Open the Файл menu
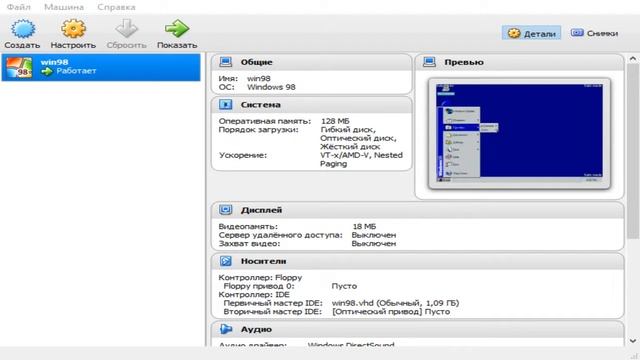The width and height of the screenshot is (640, 360). pyautogui.click(x=19, y=7)
